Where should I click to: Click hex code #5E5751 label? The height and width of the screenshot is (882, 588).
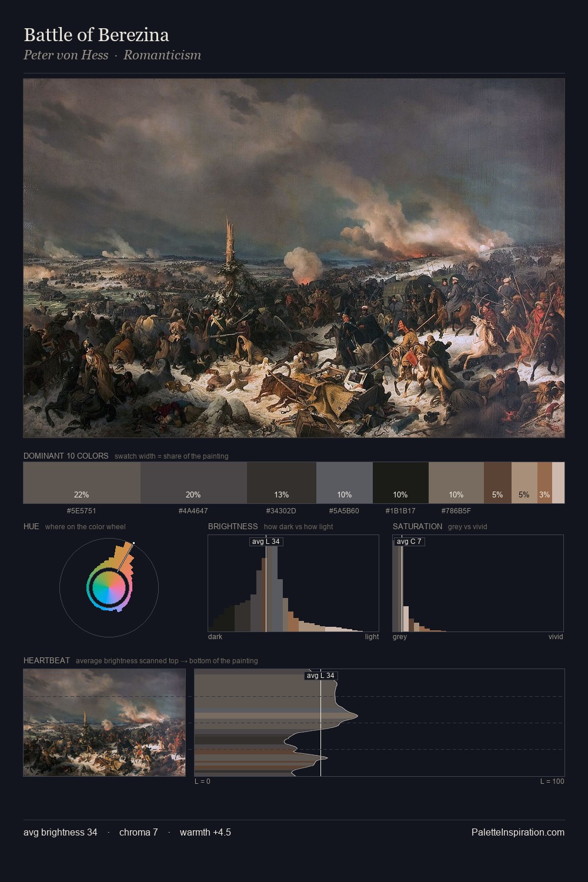click(x=82, y=511)
